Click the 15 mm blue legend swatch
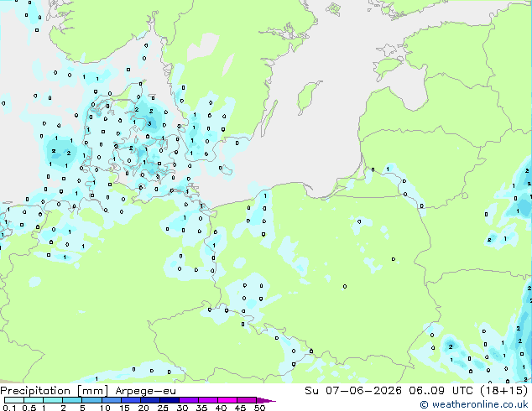Screen dimensions: 532x411 point(131,400)
